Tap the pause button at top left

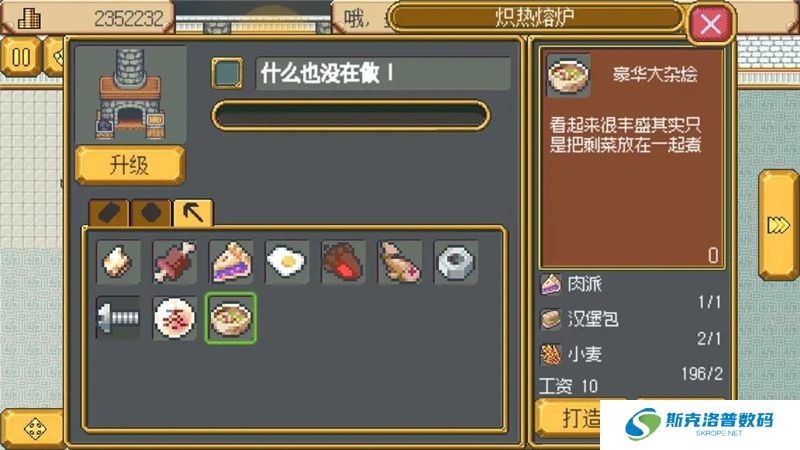coord(20,57)
